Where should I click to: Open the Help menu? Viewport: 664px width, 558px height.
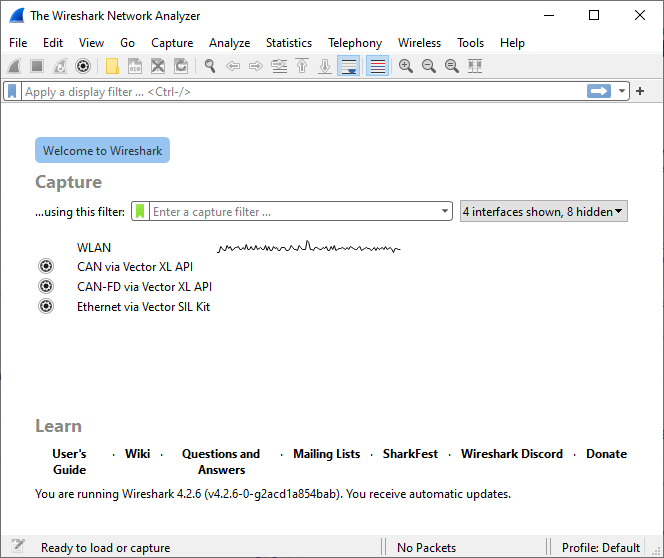coord(512,43)
